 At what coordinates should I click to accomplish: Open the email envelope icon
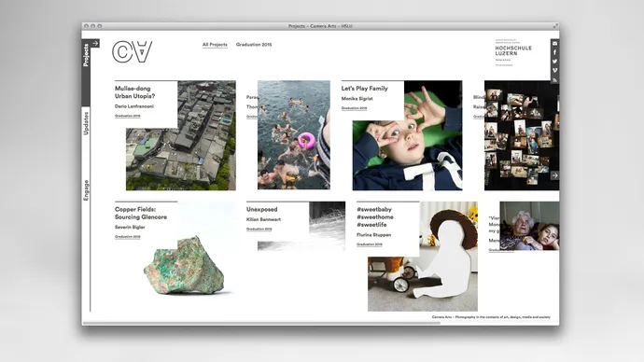tap(554, 44)
